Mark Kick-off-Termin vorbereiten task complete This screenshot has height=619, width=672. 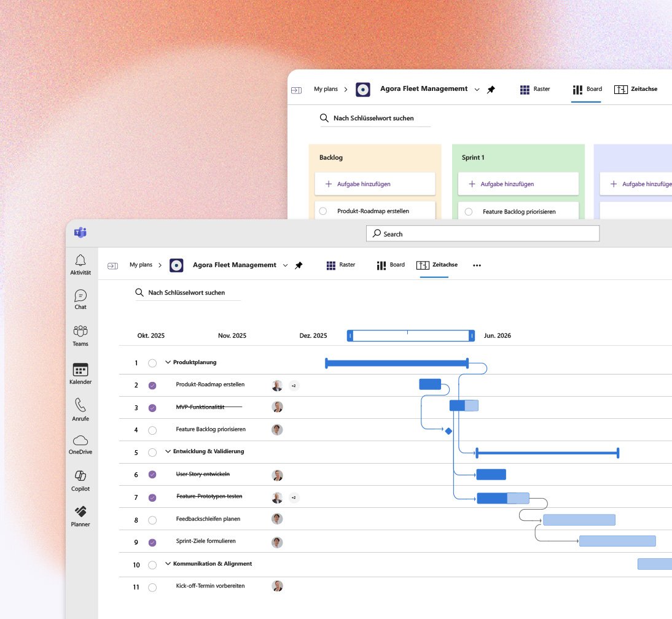(x=152, y=586)
